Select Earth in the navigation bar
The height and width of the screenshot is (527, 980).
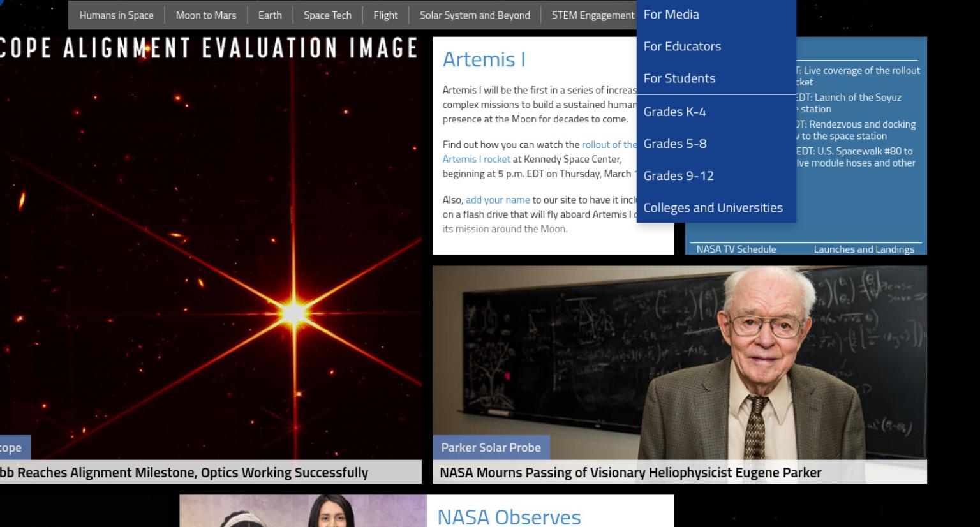270,15
